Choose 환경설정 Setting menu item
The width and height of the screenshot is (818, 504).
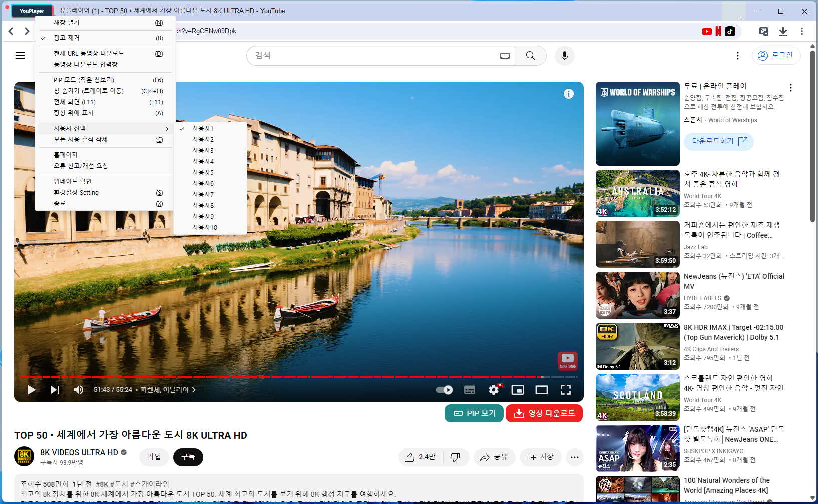76,193
